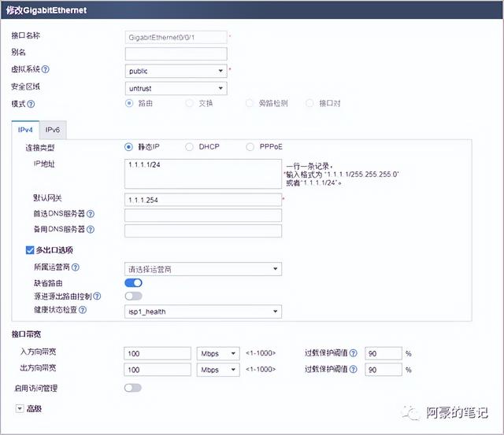The image size is (504, 435).
Task: Uncheck the 多出口选项 checkbox
Action: point(30,250)
